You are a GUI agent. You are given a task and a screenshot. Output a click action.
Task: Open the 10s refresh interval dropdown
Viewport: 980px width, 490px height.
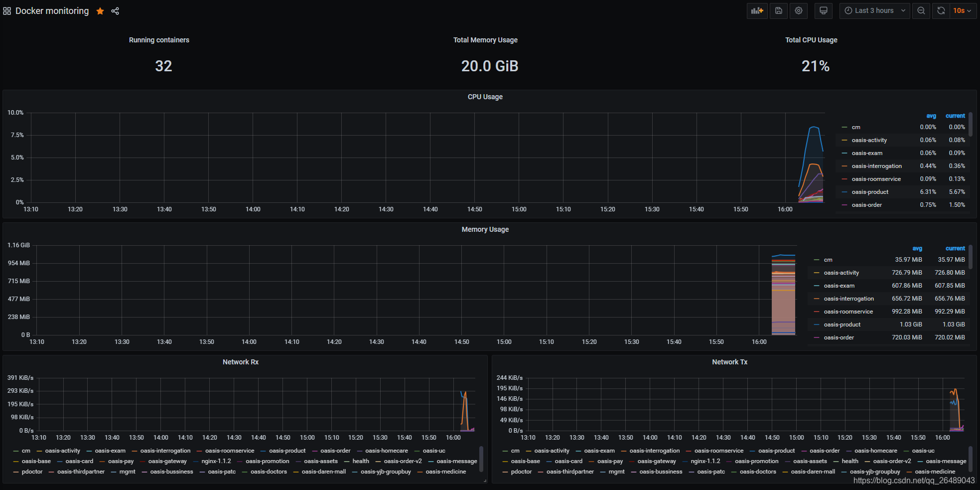click(963, 10)
